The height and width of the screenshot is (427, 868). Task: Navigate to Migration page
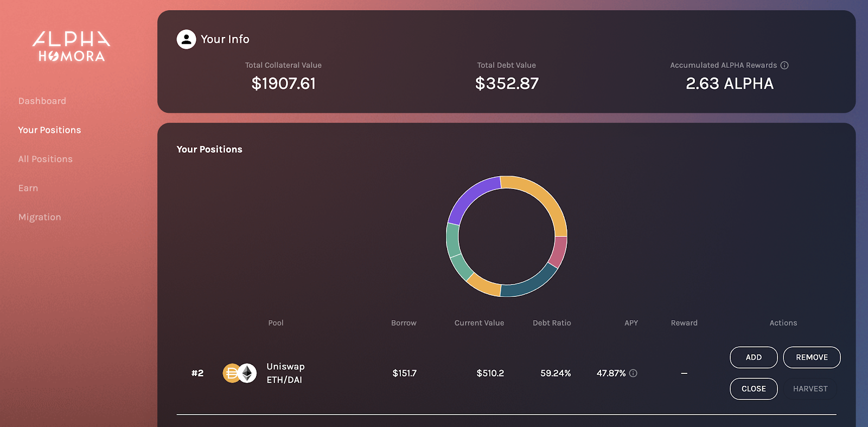tap(40, 217)
